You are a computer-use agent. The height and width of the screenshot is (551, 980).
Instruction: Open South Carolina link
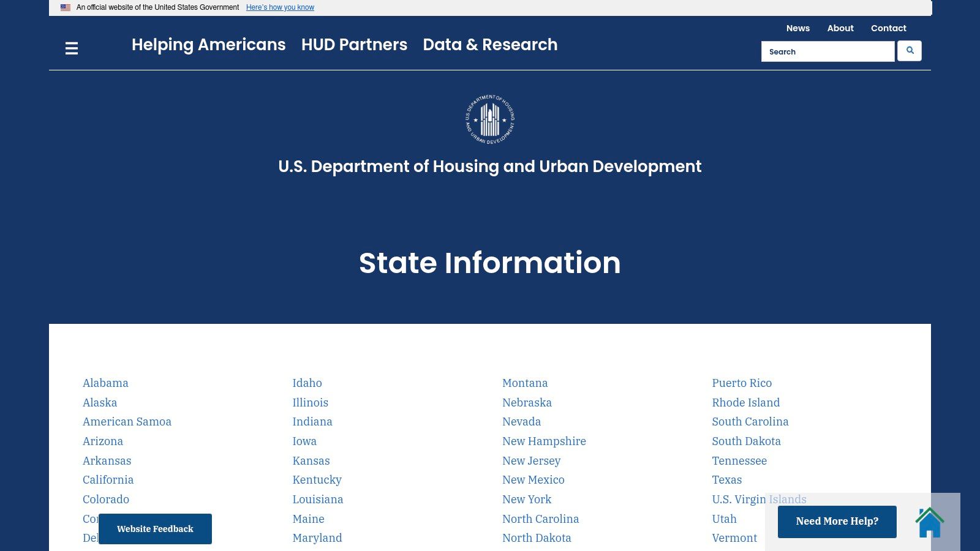pyautogui.click(x=750, y=422)
